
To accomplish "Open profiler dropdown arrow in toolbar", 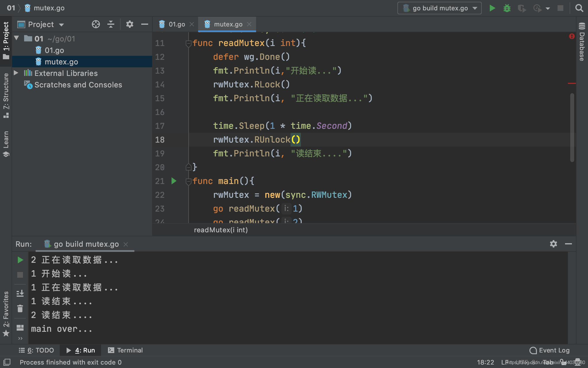I will tap(548, 8).
